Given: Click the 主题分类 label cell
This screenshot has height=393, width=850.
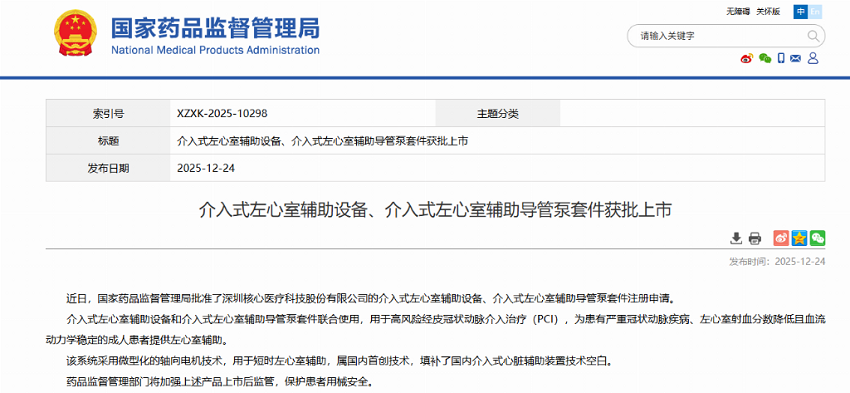Looking at the screenshot, I should click(x=498, y=114).
